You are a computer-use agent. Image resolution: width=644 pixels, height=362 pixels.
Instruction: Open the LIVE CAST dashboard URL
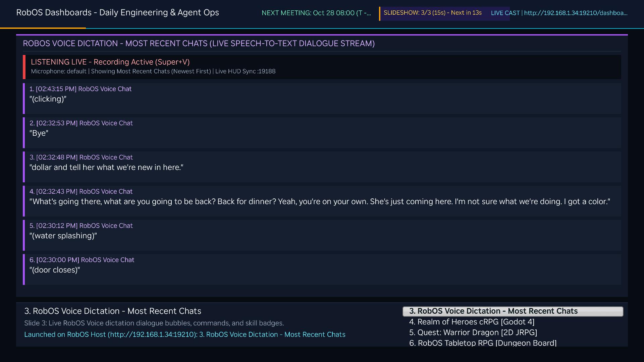(x=559, y=13)
